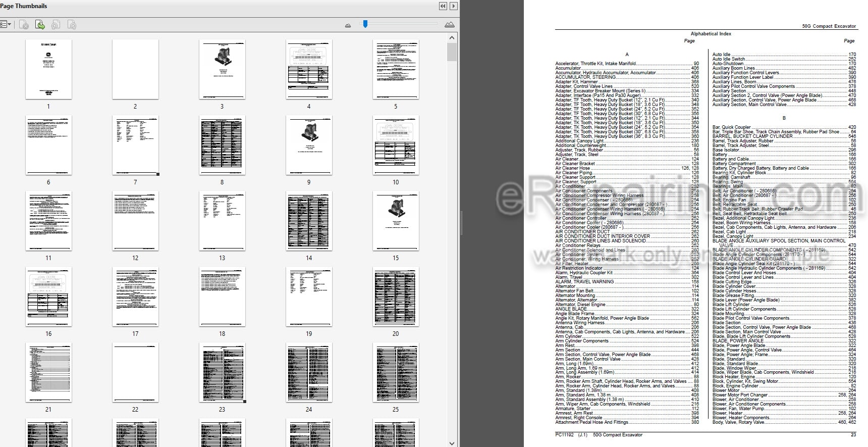Select page 17 thumbnail
This screenshot has height=447, width=868.
135,296
